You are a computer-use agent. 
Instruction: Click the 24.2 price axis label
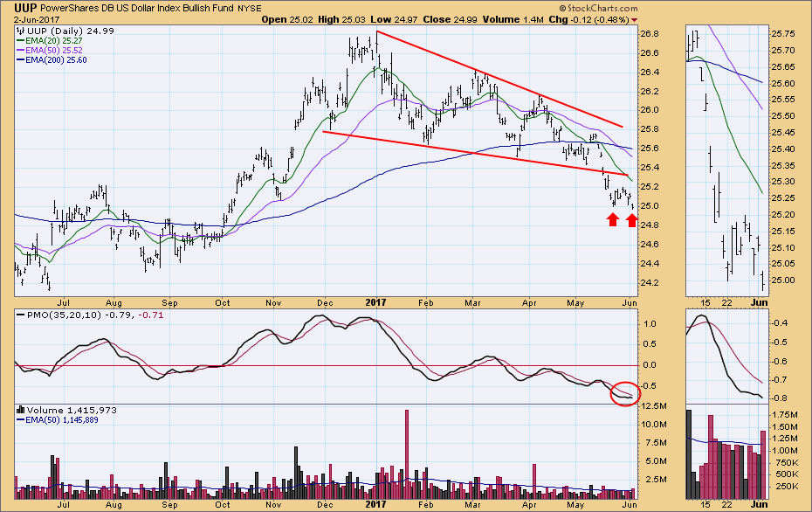pos(650,282)
